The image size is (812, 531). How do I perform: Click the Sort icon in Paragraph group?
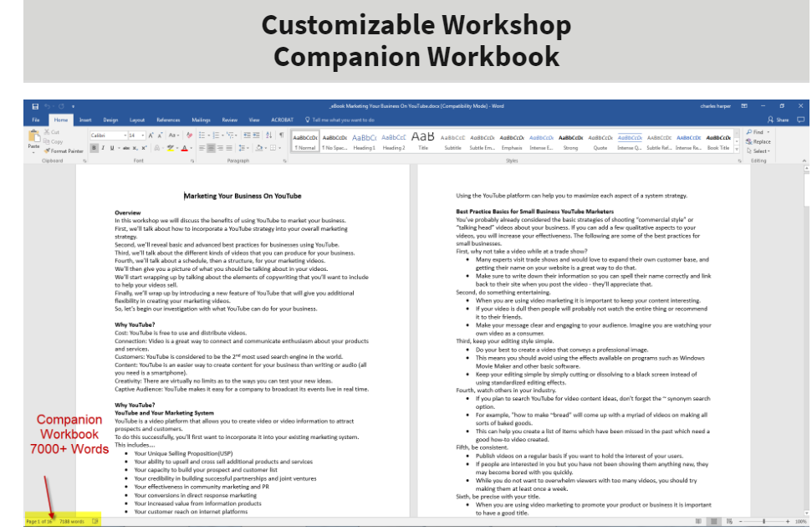tap(268, 135)
